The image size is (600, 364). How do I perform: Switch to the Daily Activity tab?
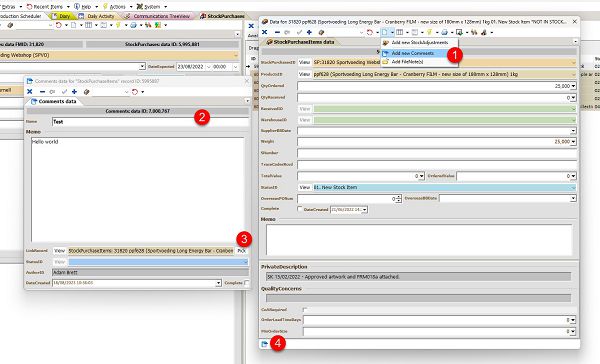pos(96,16)
